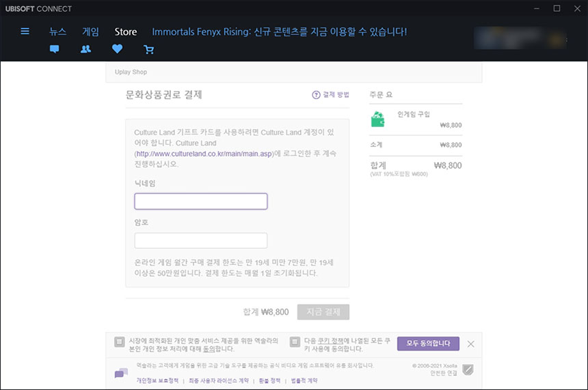Go to the 뉴스 tab

click(57, 31)
